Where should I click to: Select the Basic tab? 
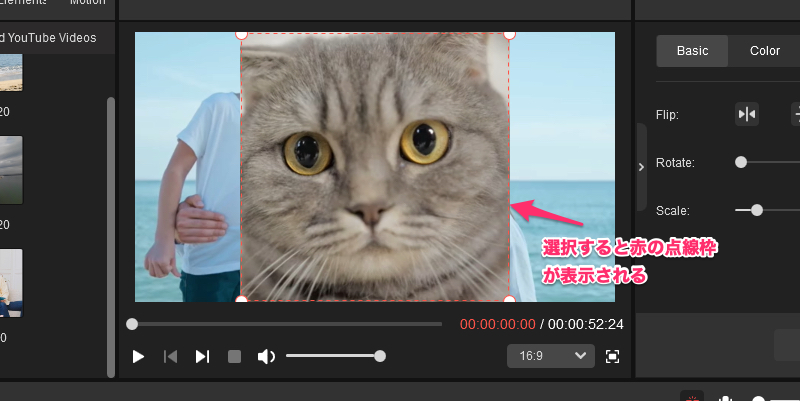pyautogui.click(x=692, y=51)
